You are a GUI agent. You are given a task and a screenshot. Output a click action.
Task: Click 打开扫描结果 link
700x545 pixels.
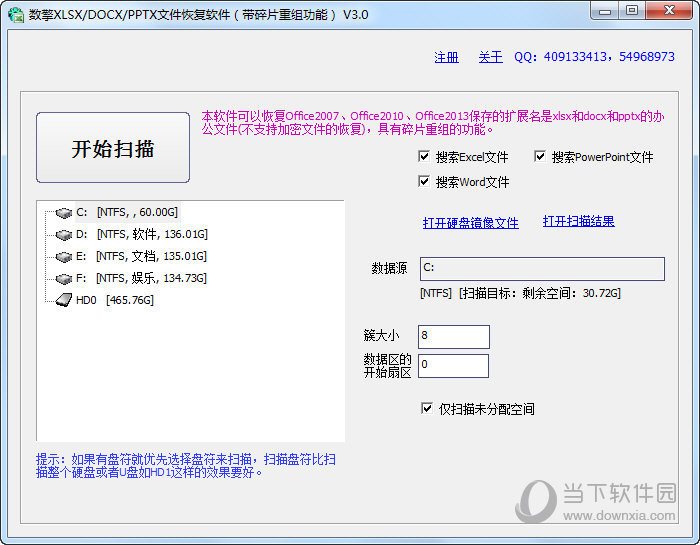click(579, 221)
